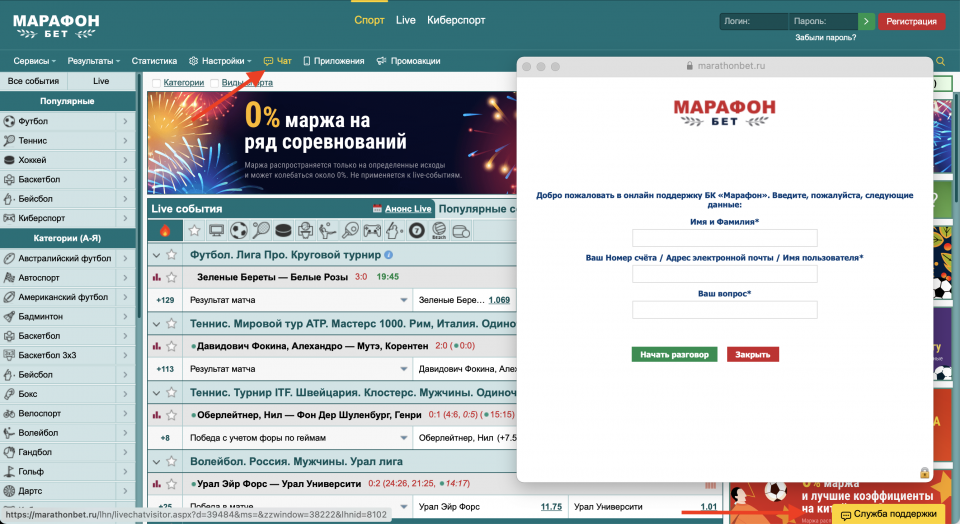The width and height of the screenshot is (960, 524).
Task: Click the red Закрыть button in chat
Action: [x=752, y=354]
